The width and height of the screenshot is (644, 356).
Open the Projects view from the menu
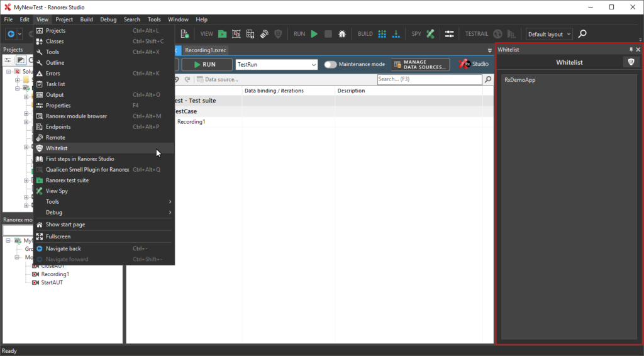[104, 30]
